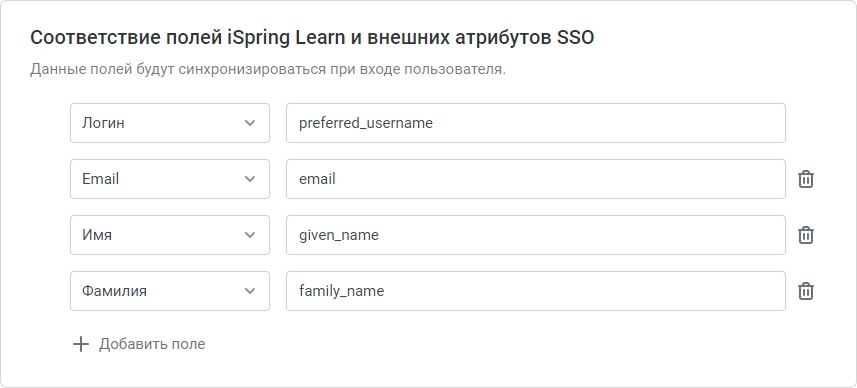This screenshot has width=857, height=388.
Task: Click the family_name attribute input
Action: coord(536,291)
